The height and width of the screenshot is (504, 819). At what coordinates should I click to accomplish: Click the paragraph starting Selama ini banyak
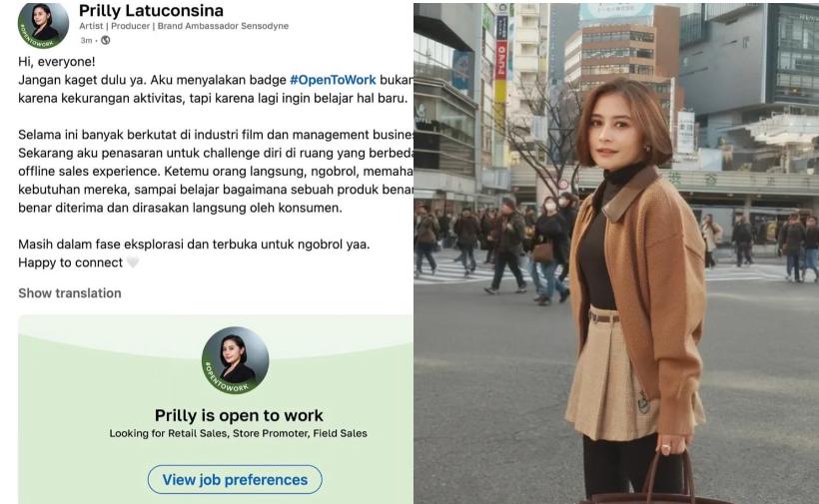point(216,171)
